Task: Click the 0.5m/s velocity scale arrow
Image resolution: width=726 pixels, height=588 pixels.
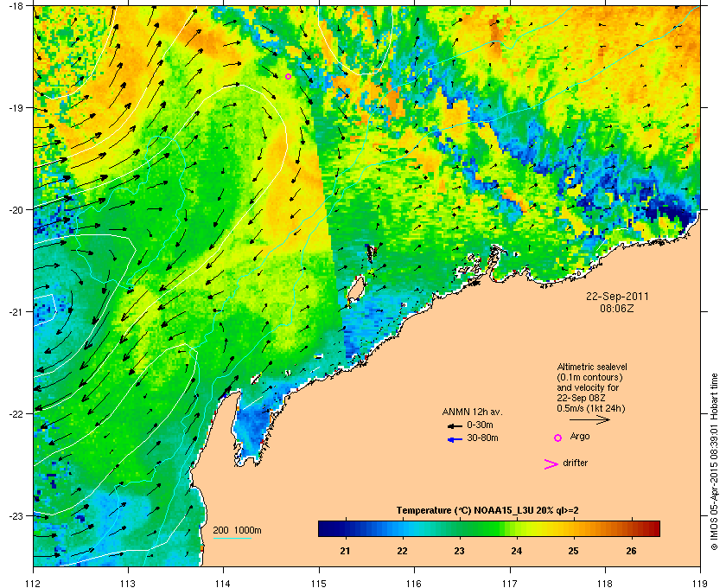Action: point(589,420)
